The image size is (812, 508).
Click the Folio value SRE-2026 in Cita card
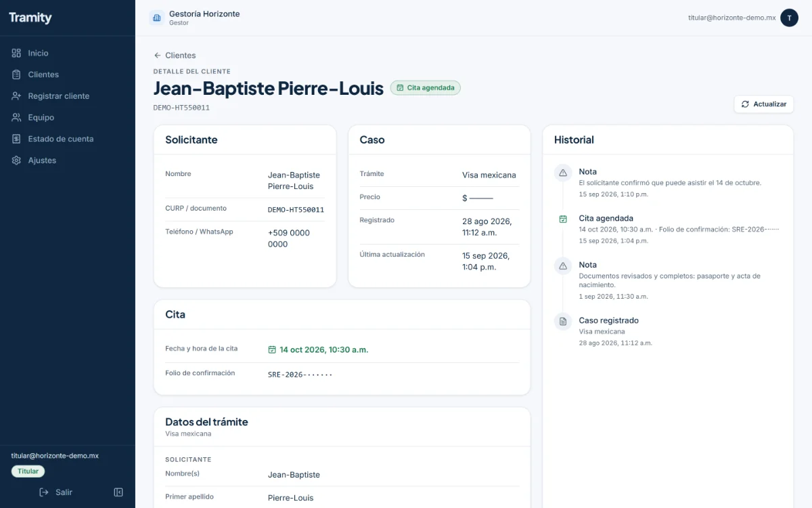pos(300,375)
